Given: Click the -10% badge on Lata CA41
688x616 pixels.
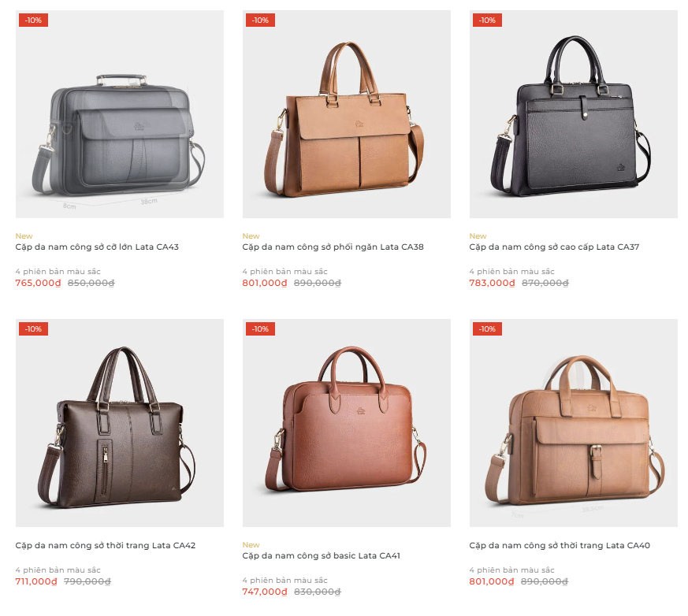Looking at the screenshot, I should click(x=260, y=328).
